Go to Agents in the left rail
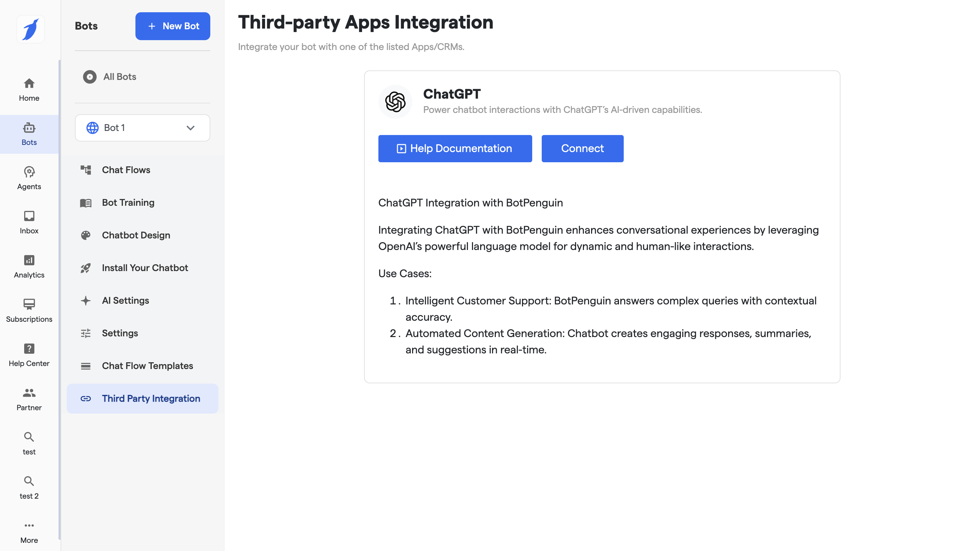 coord(29,178)
